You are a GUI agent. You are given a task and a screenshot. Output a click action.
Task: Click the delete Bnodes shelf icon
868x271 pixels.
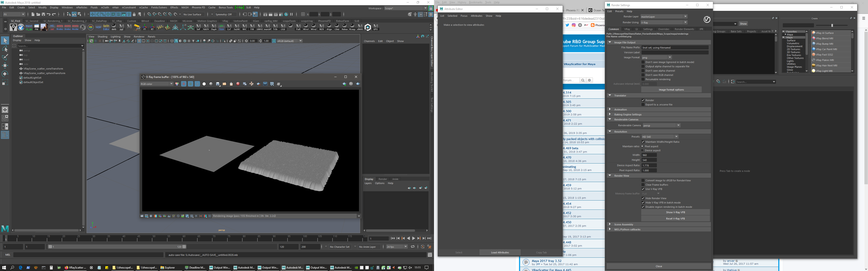tap(60, 27)
